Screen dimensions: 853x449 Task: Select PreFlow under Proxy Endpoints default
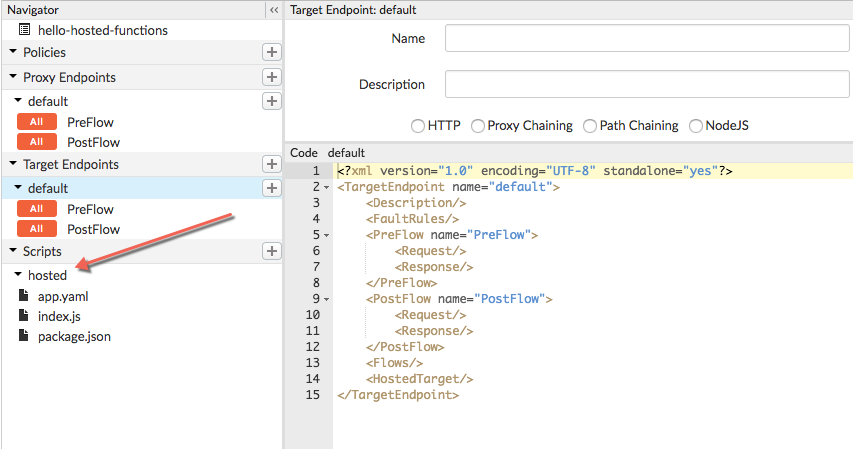(x=90, y=122)
